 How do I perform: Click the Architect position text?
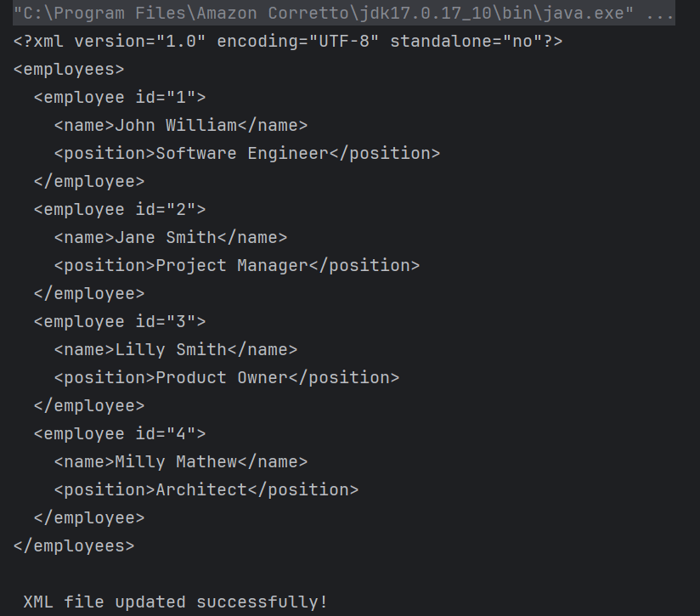pos(201,490)
